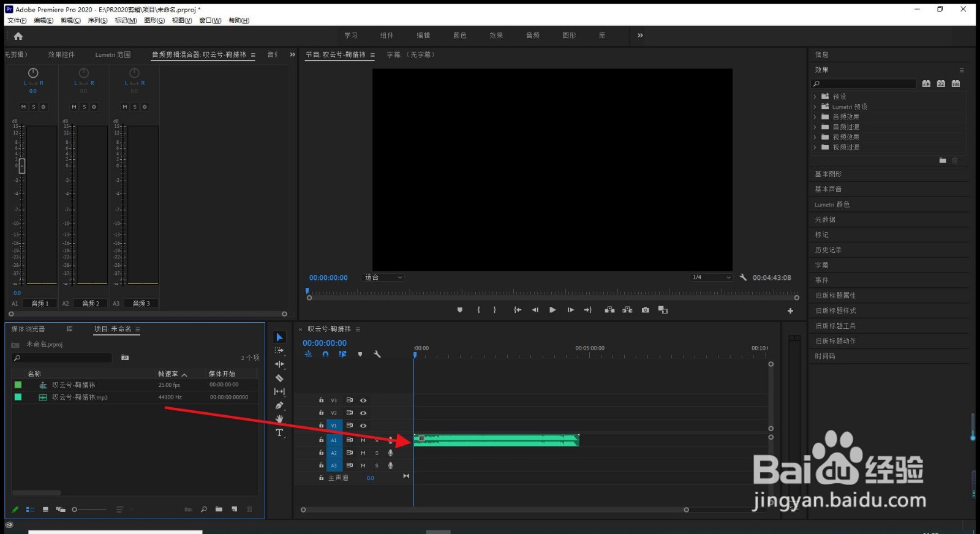Screen dimensions: 980x534
Task: Select the Slip tool
Action: (279, 391)
